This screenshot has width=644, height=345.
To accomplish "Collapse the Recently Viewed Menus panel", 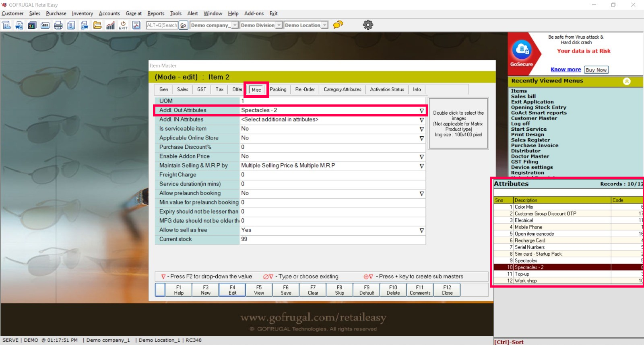I will pyautogui.click(x=627, y=81).
